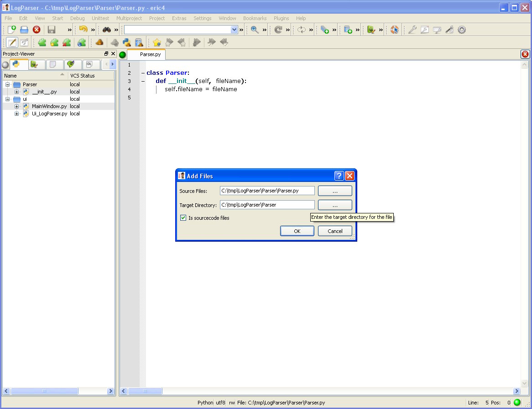Image resolution: width=532 pixels, height=409 pixels.
Task: Click the Source Files path input field
Action: [267, 191]
